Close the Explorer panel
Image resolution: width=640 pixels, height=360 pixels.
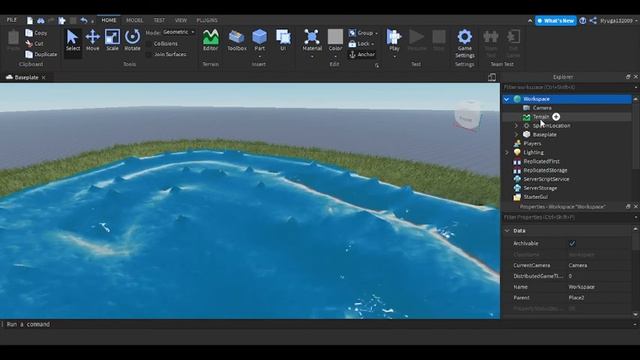click(636, 77)
